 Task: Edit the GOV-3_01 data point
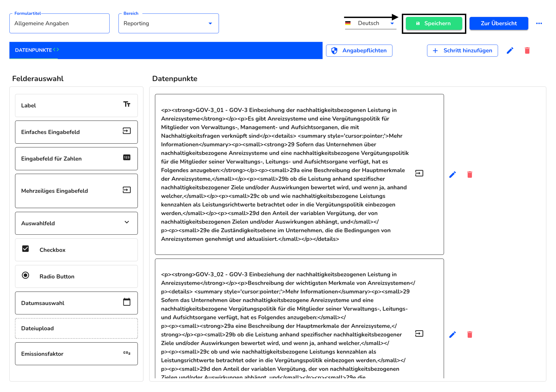point(453,175)
